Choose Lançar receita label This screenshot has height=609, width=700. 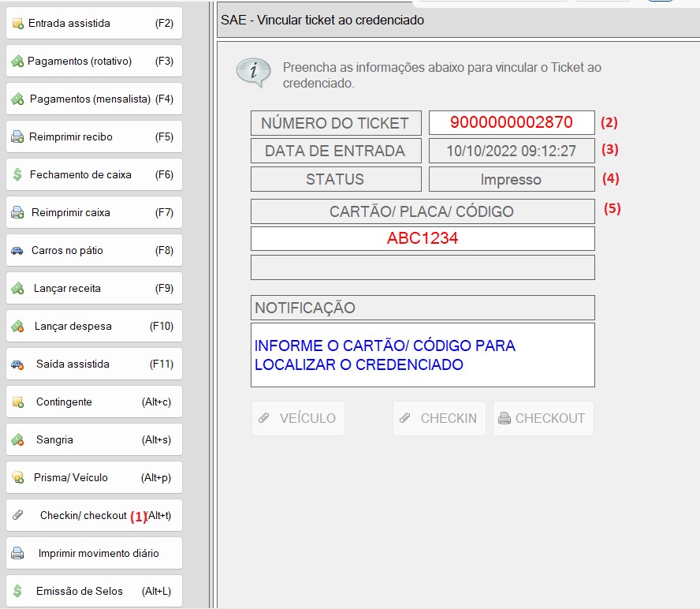coord(67,289)
